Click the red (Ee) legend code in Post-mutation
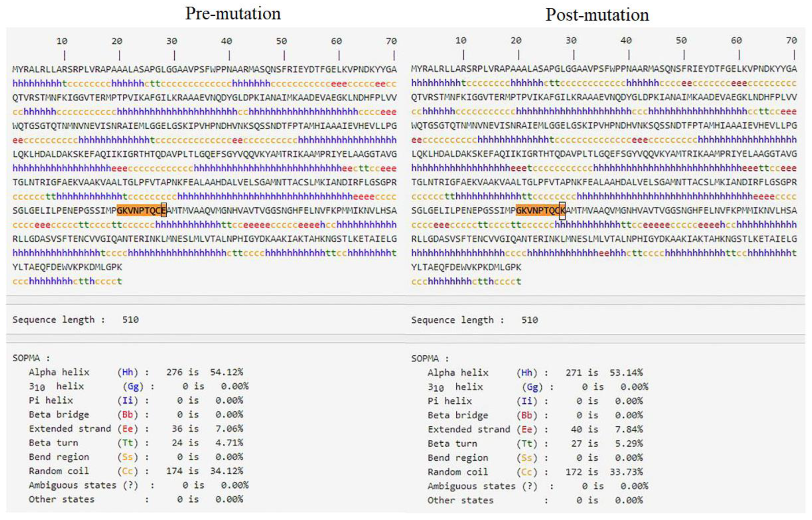812x520 pixels. (x=527, y=429)
